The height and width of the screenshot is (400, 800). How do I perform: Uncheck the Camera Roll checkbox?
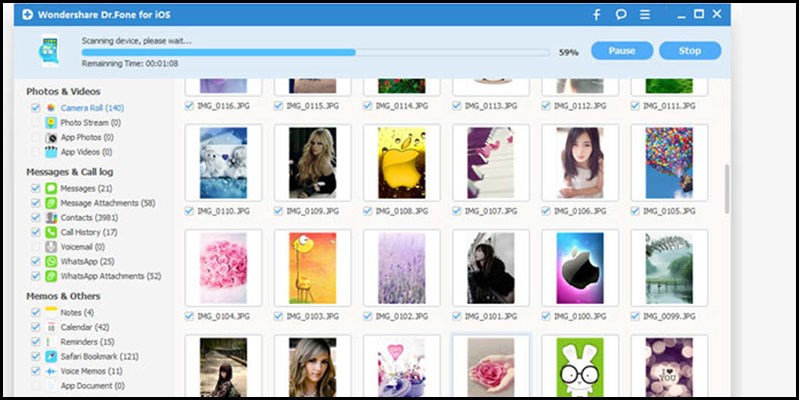tap(35, 108)
